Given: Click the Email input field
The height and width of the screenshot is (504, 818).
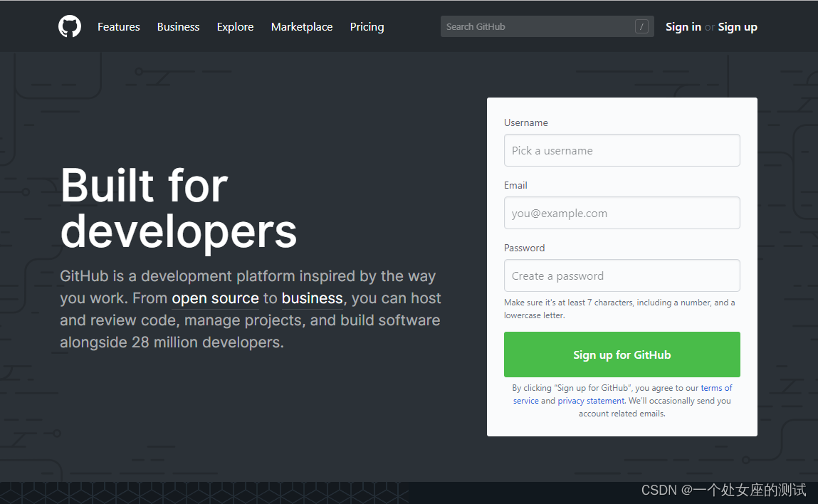Looking at the screenshot, I should point(622,213).
